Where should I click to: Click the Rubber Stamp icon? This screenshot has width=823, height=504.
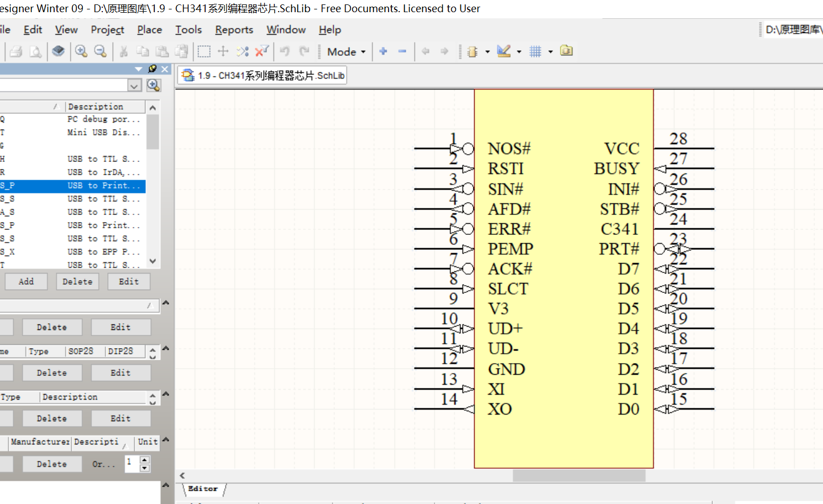[181, 51]
